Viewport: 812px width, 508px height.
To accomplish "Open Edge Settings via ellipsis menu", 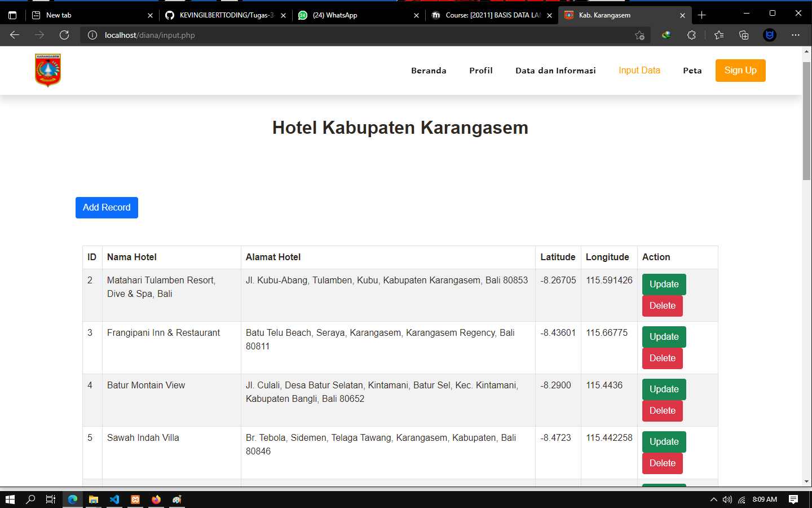I will click(x=796, y=35).
